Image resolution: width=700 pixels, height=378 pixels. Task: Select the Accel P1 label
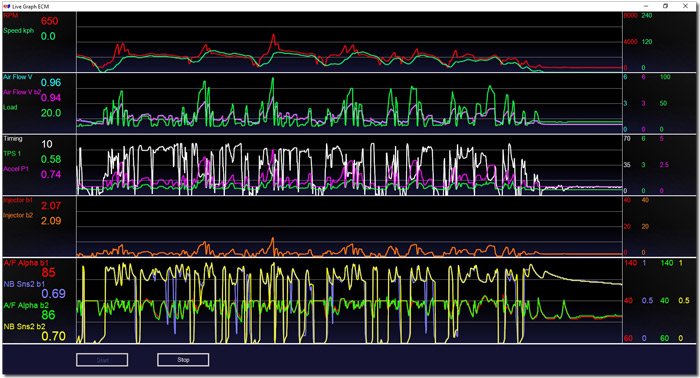16,169
